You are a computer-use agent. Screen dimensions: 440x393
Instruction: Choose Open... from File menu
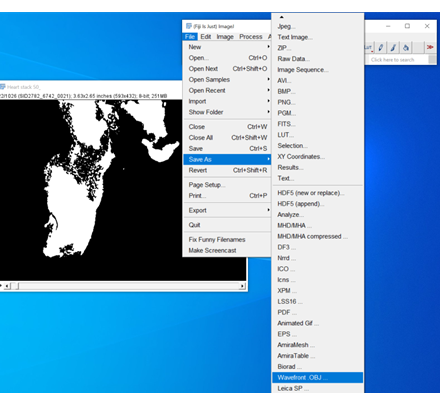pyautogui.click(x=227, y=58)
